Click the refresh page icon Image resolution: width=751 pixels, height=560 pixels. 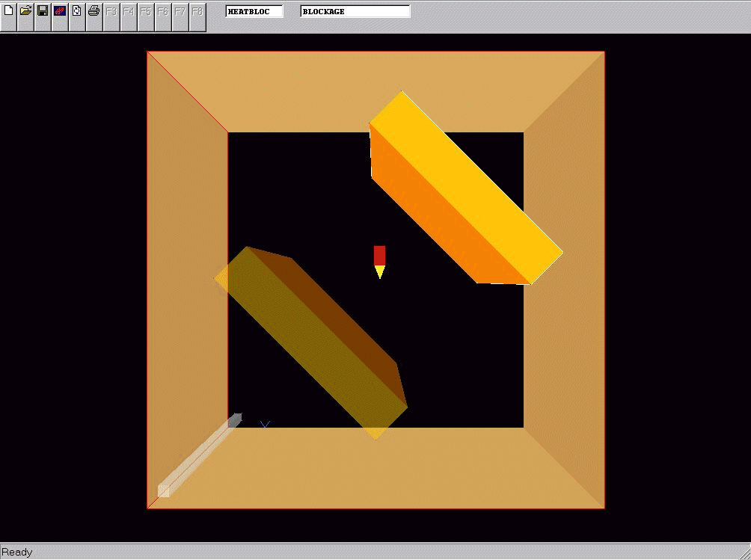pyautogui.click(x=76, y=12)
